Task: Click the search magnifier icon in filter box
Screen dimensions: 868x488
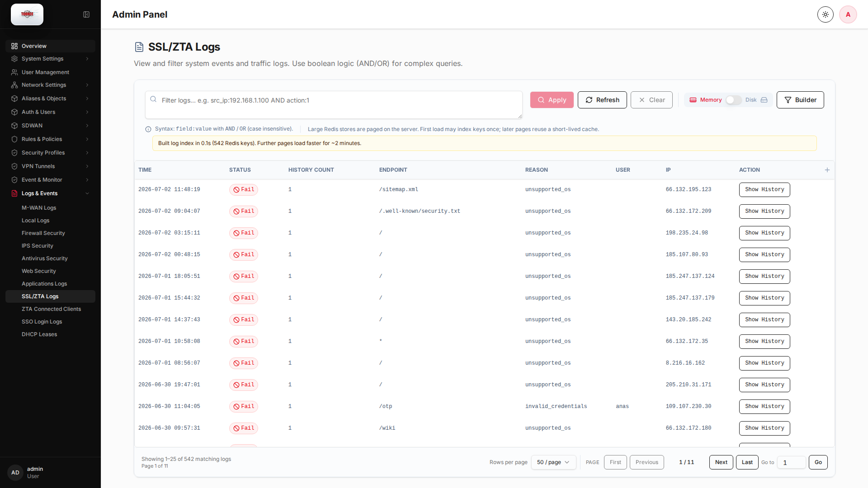Action: click(x=153, y=99)
